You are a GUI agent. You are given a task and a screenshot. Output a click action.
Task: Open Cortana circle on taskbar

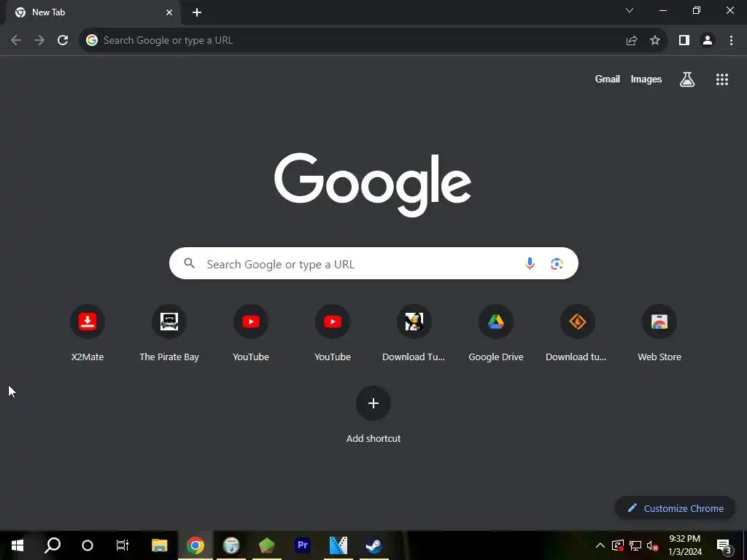pos(88,545)
